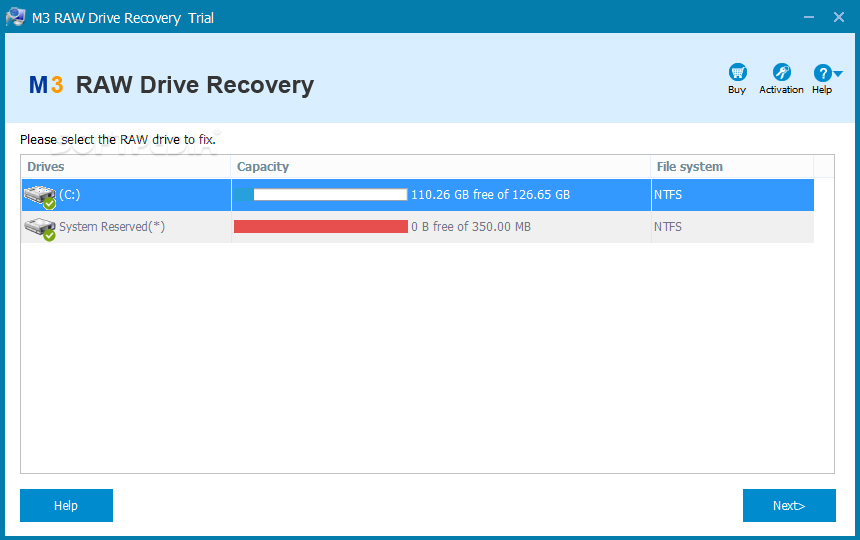Select the System Reserved drive icon
The height and width of the screenshot is (540, 860).
39,229
